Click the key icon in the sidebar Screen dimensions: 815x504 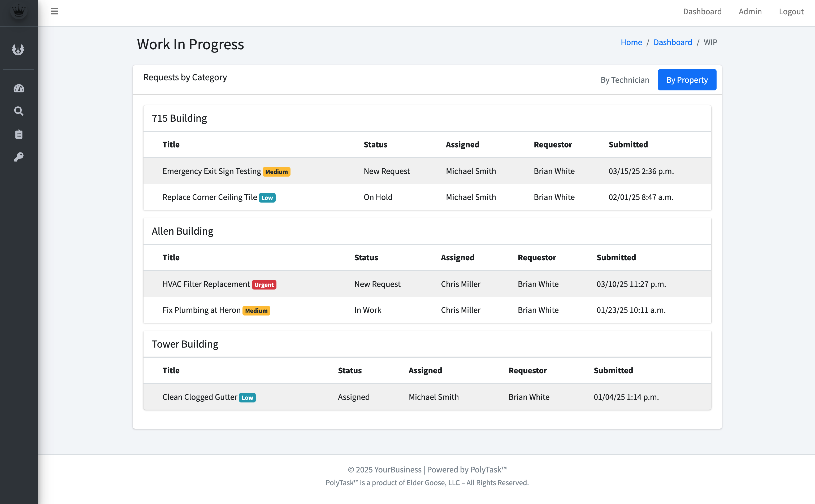pyautogui.click(x=19, y=156)
